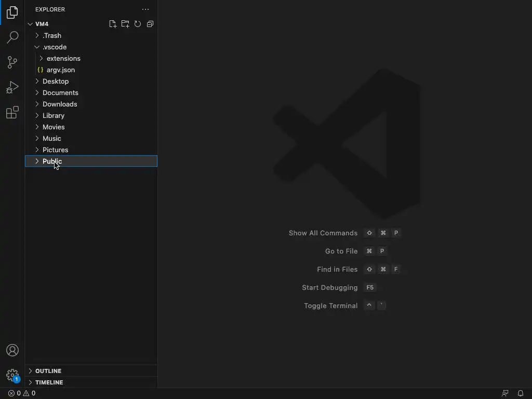The image size is (532, 399).
Task: Click the argv.json file braces icon
Action: click(x=41, y=70)
